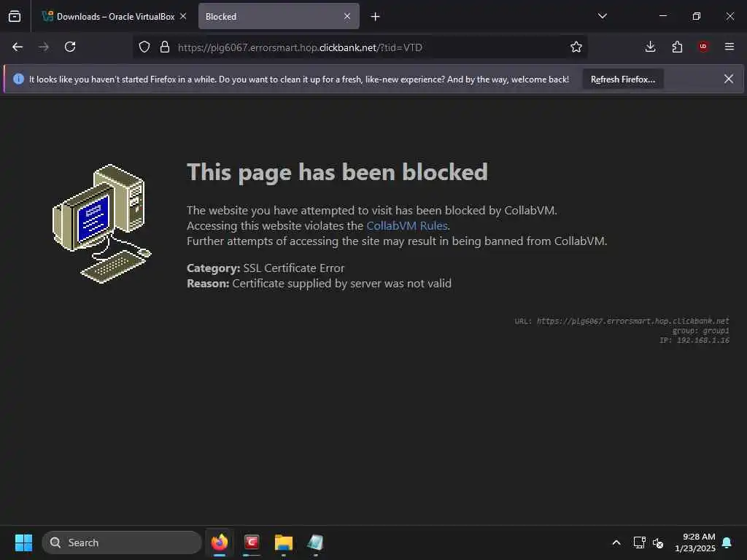Click the taskbar Search box
The width and height of the screenshot is (747, 560).
(x=122, y=542)
